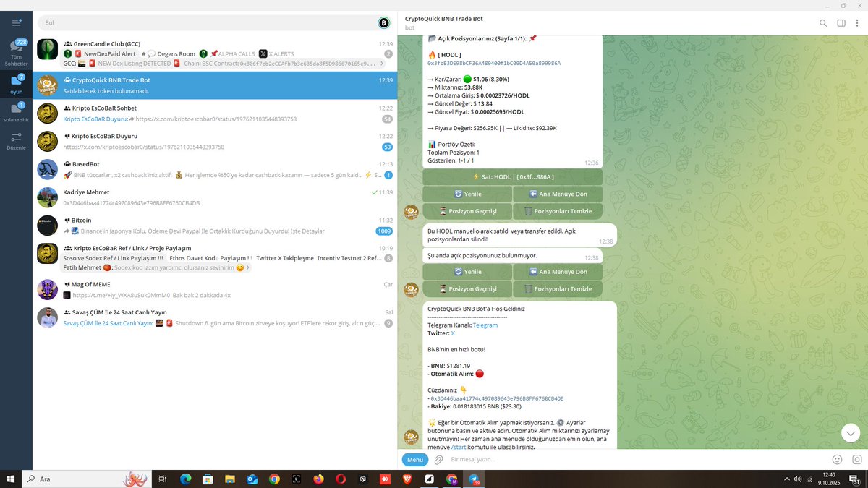The height and width of the screenshot is (488, 868).
Task: Open Savaş ÇÜM İle 24 Saat Canlı Yayın chat
Action: point(215,317)
